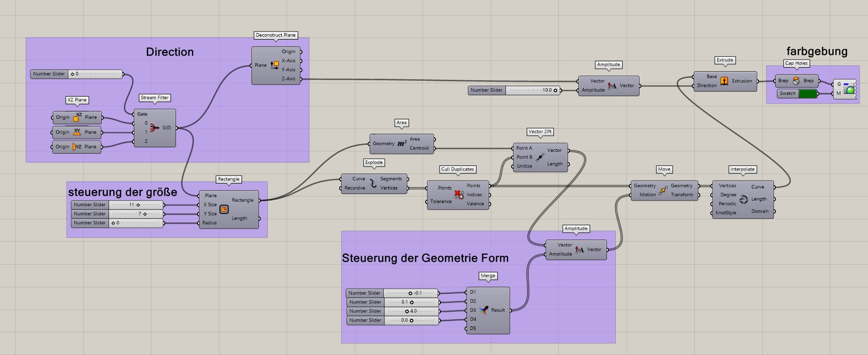Select the Deconstruct Plane component icon
868x355 pixels.
[274, 65]
